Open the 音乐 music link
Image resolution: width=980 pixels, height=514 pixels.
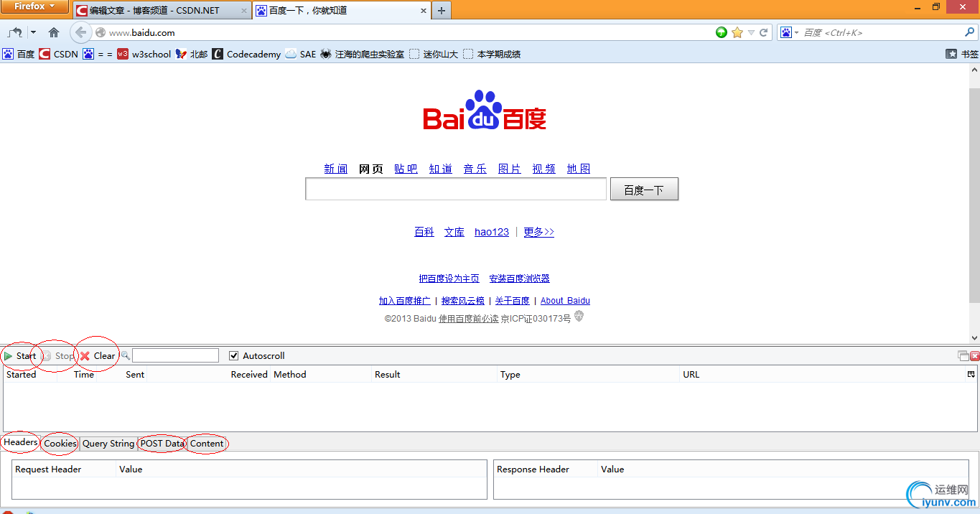pyautogui.click(x=475, y=169)
